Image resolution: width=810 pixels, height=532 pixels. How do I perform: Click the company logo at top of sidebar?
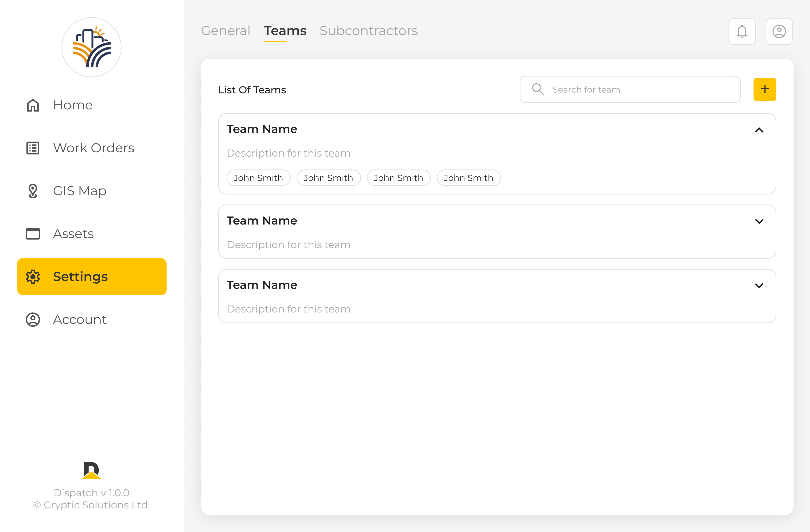pyautogui.click(x=92, y=47)
